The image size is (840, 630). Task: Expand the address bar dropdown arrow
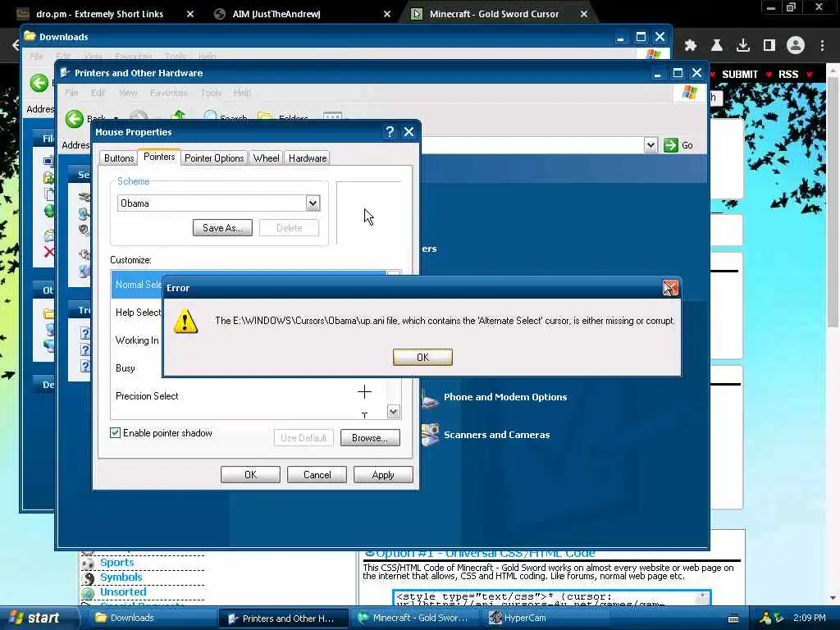[x=651, y=145]
